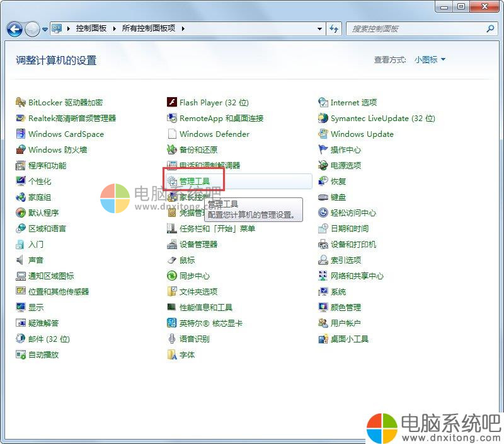Open the 桌面小工具 link
504x444 pixels.
350,339
